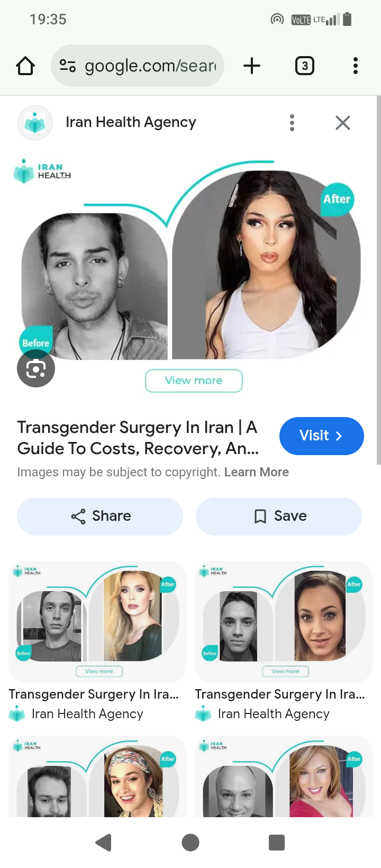Screen dimensions: 381x868
Task: Open the Learn More copyright link
Action: pos(257,472)
